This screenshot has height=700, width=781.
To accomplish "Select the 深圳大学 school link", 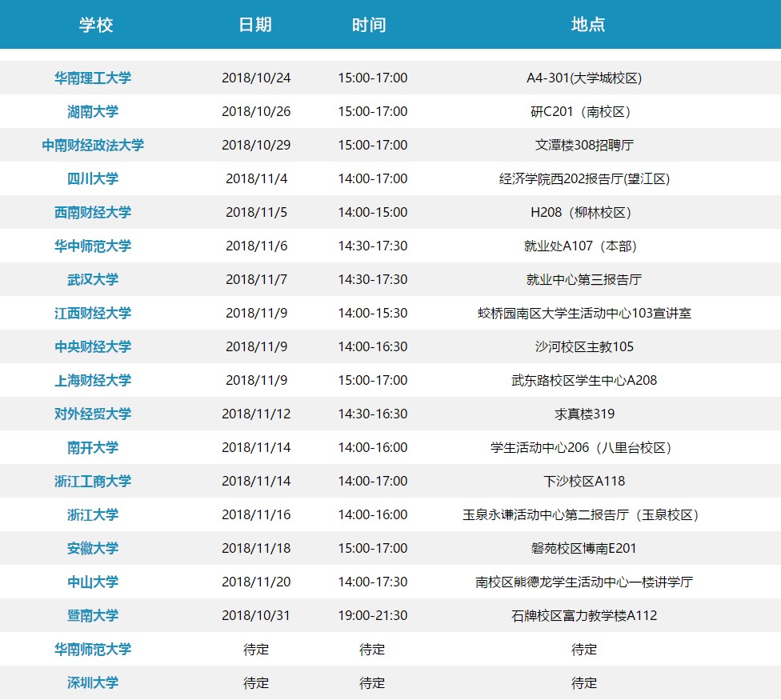I will 93,682.
